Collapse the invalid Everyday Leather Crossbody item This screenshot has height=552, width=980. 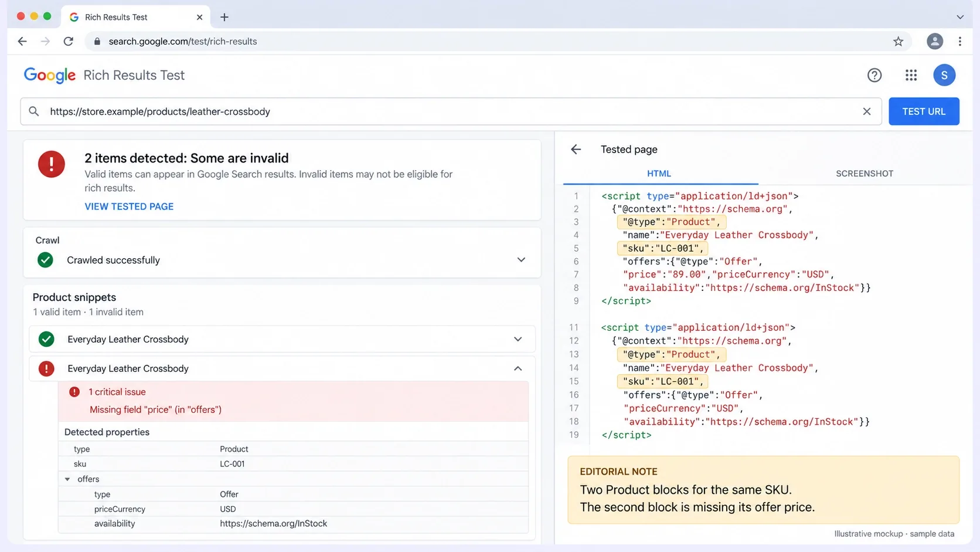518,368
